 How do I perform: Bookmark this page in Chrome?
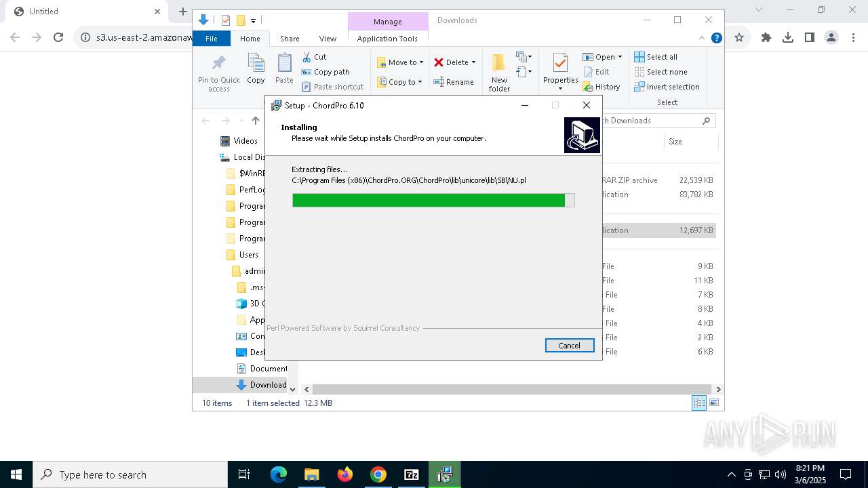click(739, 38)
